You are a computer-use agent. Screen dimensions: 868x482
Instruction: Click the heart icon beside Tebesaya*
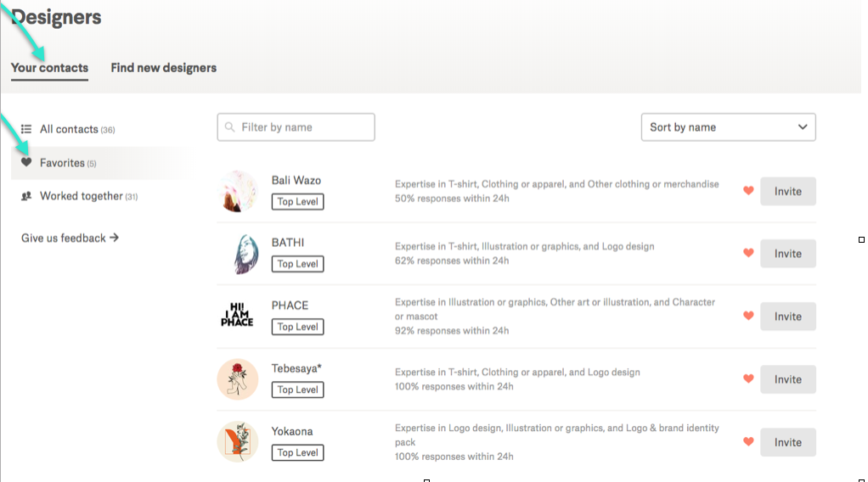(x=748, y=378)
